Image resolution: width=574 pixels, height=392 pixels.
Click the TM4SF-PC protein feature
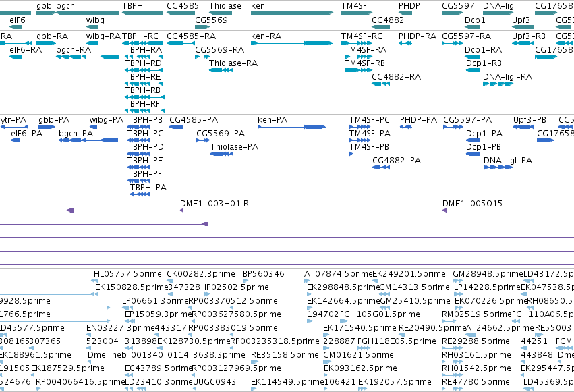coord(361,127)
